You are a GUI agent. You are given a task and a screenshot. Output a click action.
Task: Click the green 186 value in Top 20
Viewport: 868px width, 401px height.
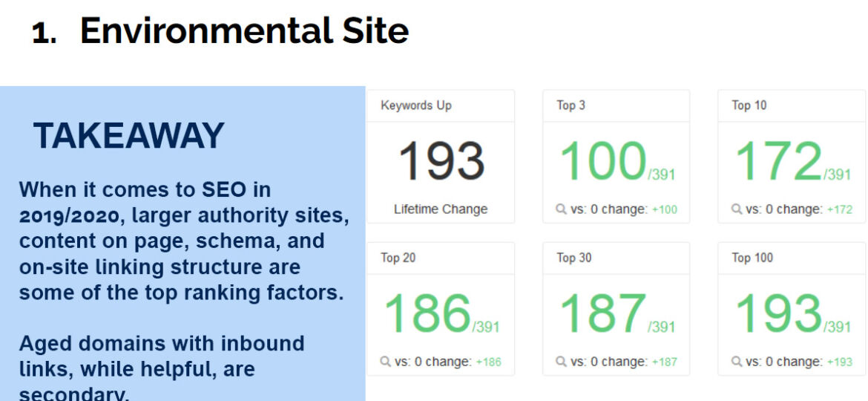427,313
